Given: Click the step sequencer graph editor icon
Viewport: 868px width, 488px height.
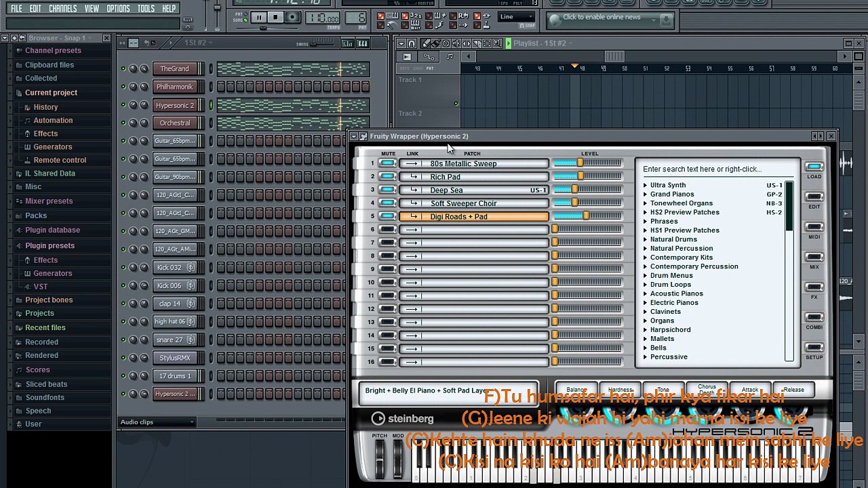Looking at the screenshot, I should point(348,43).
